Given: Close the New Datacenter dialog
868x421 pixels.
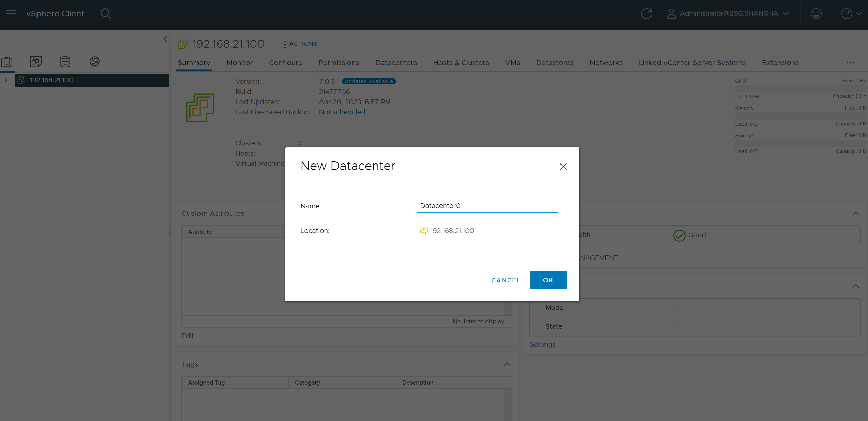Looking at the screenshot, I should [x=563, y=167].
